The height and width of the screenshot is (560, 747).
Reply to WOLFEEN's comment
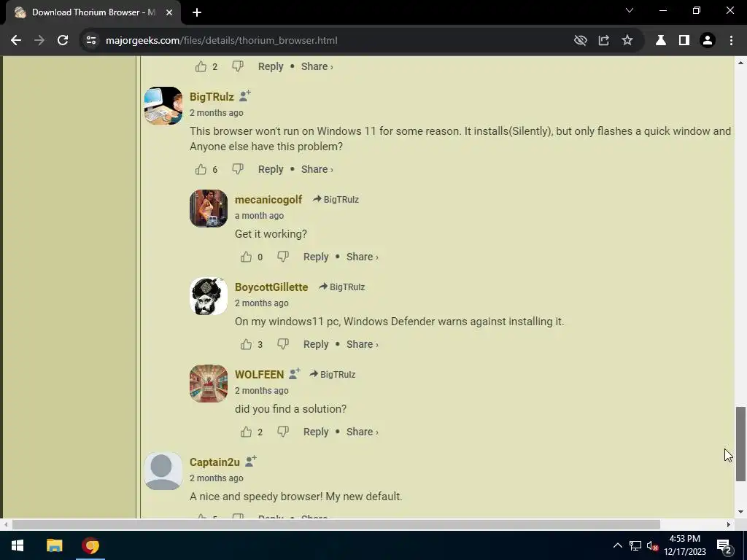316,432
